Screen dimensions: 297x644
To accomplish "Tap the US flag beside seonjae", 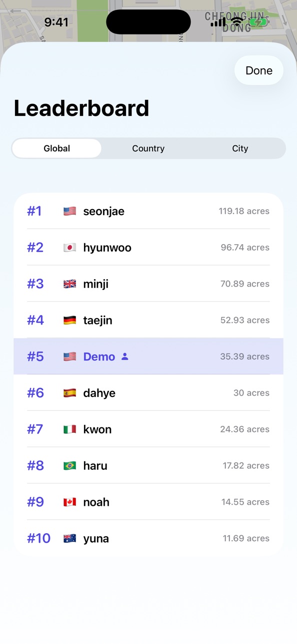I will 69,211.
